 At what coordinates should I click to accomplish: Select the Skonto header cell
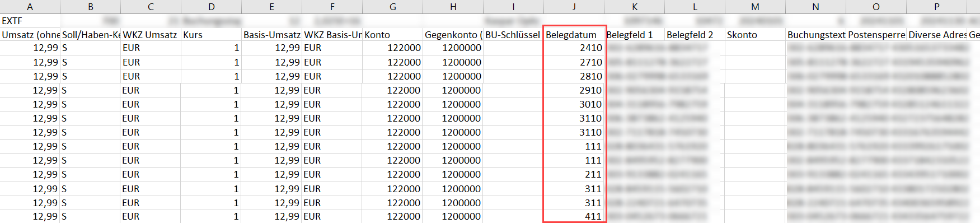755,35
